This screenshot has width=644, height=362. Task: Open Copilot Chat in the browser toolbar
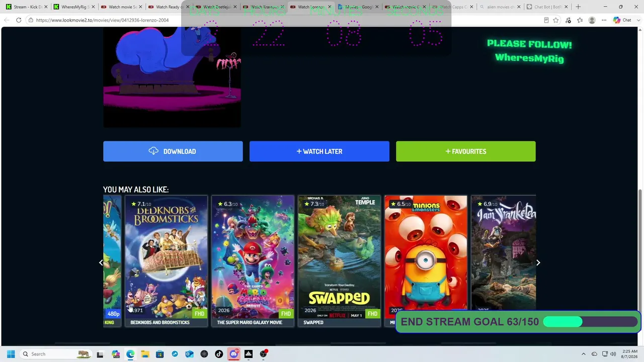623,20
